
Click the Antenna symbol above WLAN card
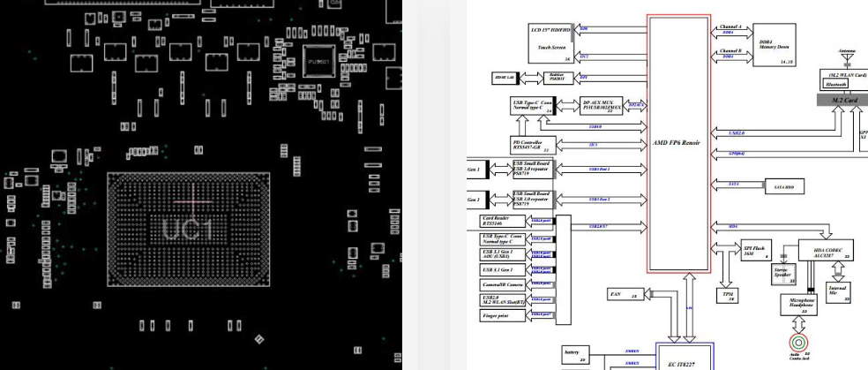point(846,56)
